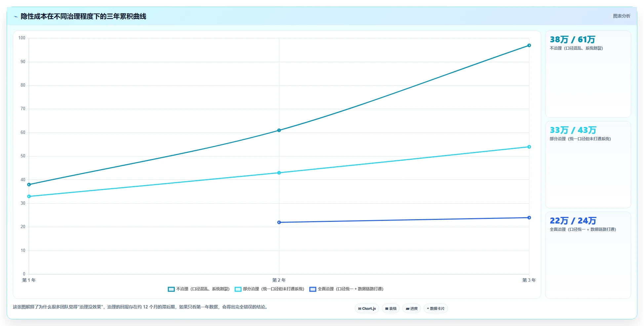This screenshot has height=326, width=644.
Task: Click the stat card caption 全面治理（口径统一 + 数据链路打通）
Action: pyautogui.click(x=583, y=229)
